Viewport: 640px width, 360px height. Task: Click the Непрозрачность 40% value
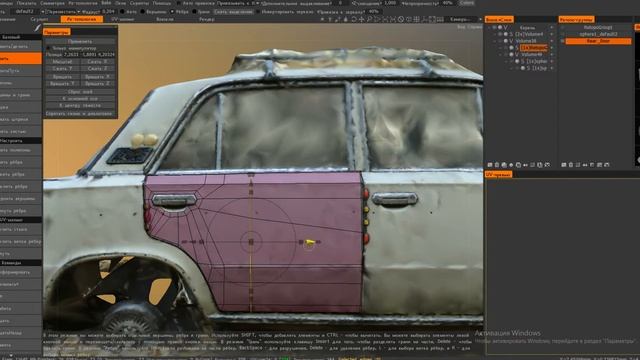point(447,3)
